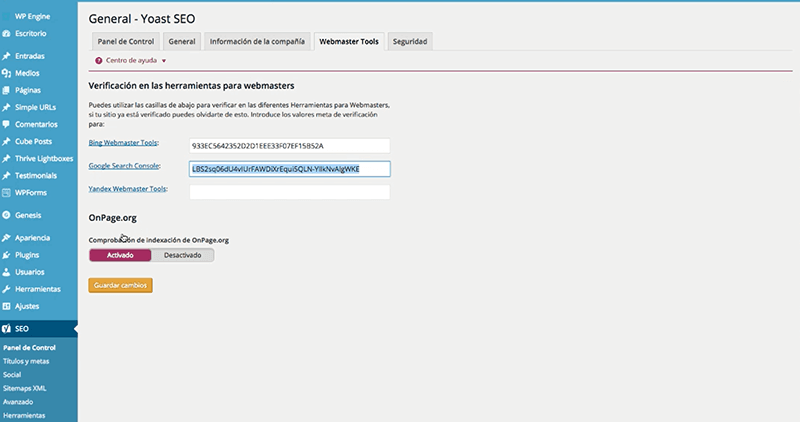
Task: Click the Genesis circle icon
Action: tap(6, 215)
